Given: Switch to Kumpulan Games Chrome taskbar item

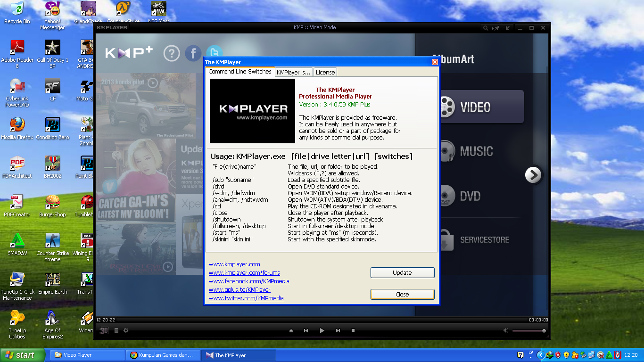Looking at the screenshot, I should [x=163, y=355].
